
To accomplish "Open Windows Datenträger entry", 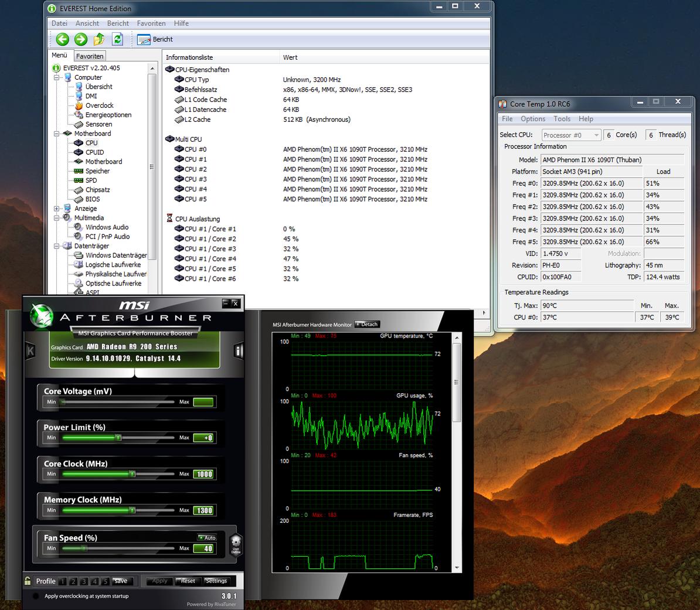I will point(116,255).
